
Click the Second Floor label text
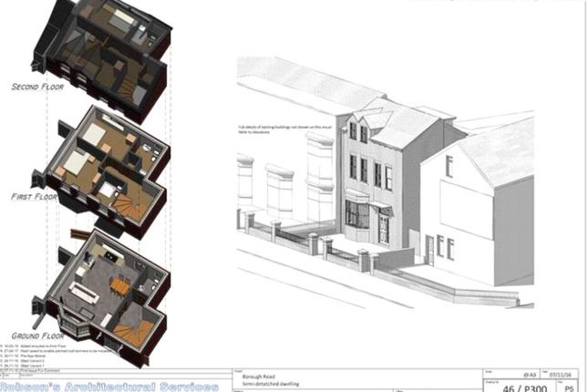tap(37, 87)
